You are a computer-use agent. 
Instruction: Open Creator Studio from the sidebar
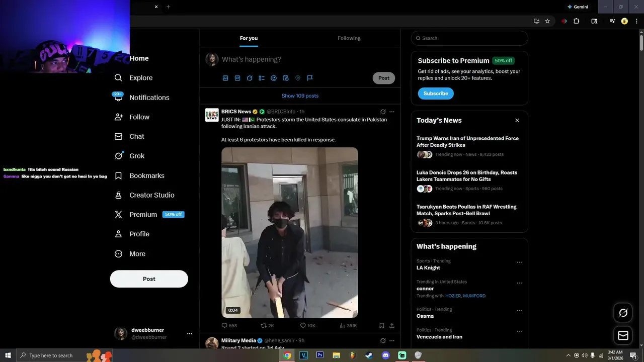coord(144,195)
